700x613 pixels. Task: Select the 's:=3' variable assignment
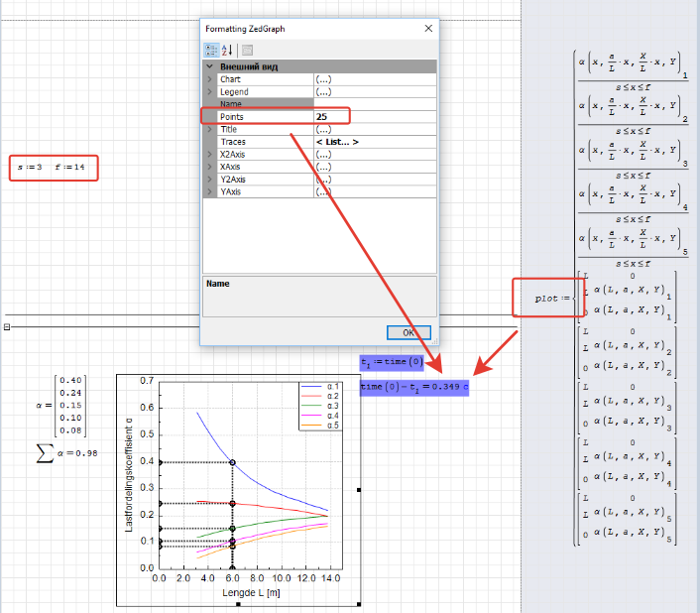pos(29,169)
